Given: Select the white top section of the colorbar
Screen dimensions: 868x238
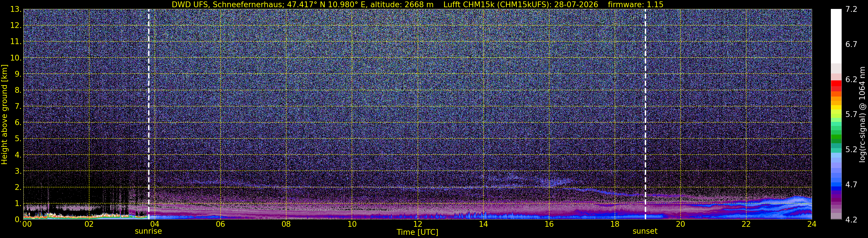Looking at the screenshot, I should point(836,36).
